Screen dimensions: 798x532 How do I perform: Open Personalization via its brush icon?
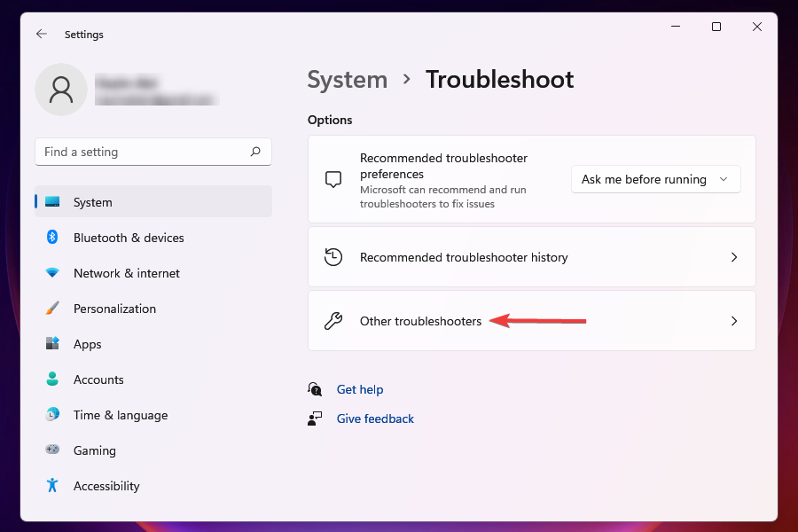tap(52, 309)
